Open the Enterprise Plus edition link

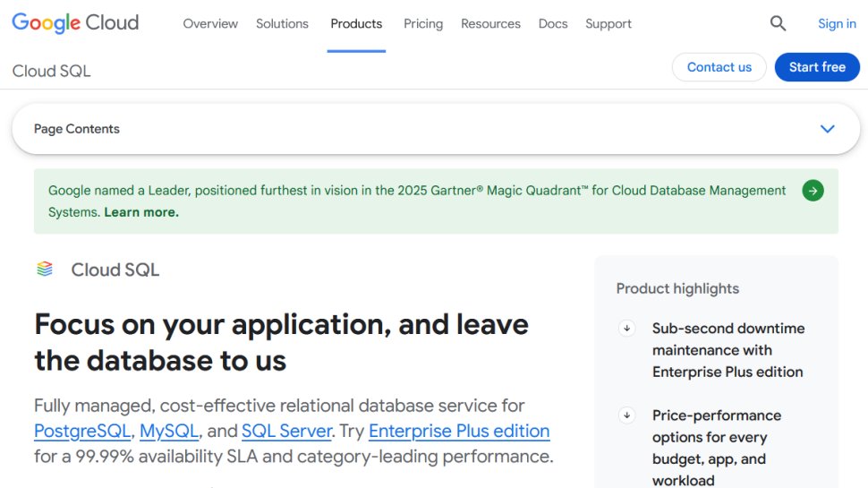pyautogui.click(x=459, y=431)
